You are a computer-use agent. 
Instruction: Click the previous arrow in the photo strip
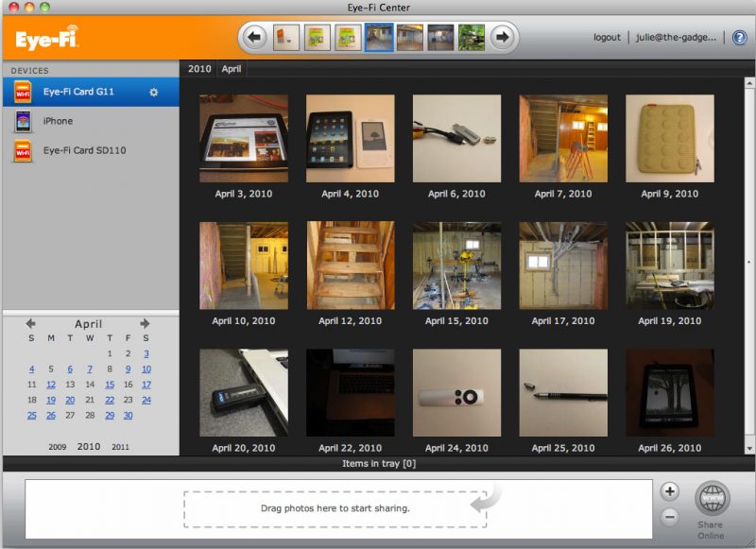coord(254,38)
